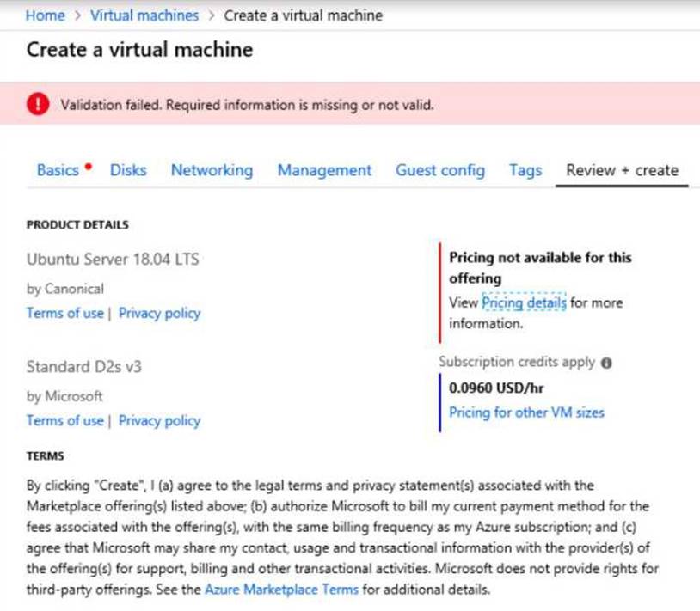Click the Pricing details link

(x=524, y=302)
